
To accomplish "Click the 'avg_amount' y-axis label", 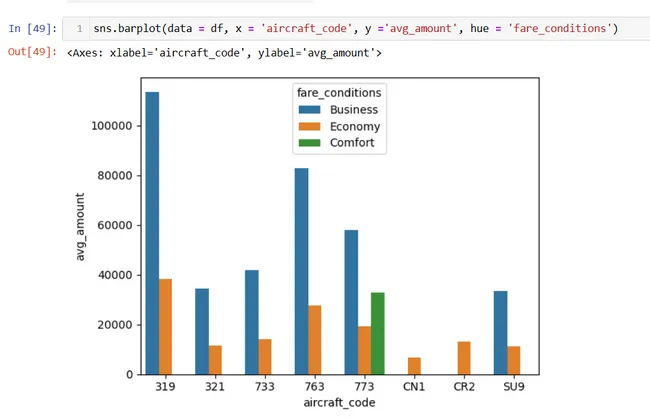I will [80, 227].
